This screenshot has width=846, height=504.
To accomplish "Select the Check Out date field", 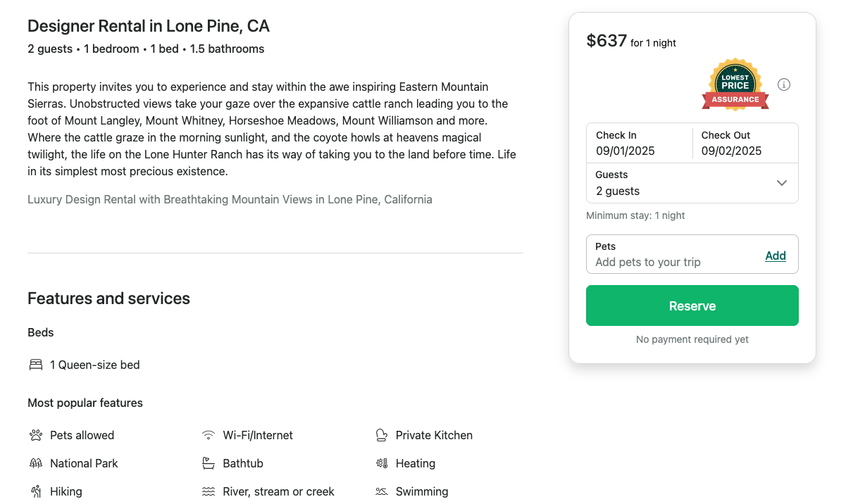I will (745, 143).
